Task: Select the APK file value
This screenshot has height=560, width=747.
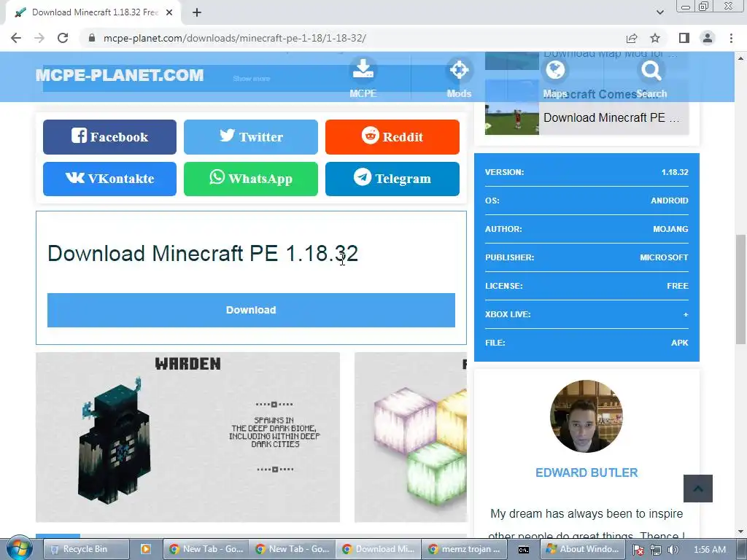Action: click(679, 343)
